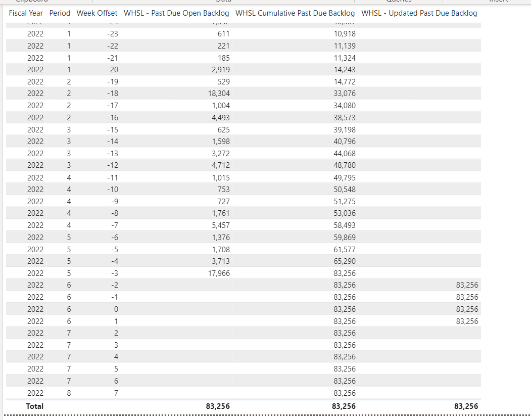This screenshot has width=531, height=420.
Task: Select the 17,966 open backlog value
Action: click(219, 273)
